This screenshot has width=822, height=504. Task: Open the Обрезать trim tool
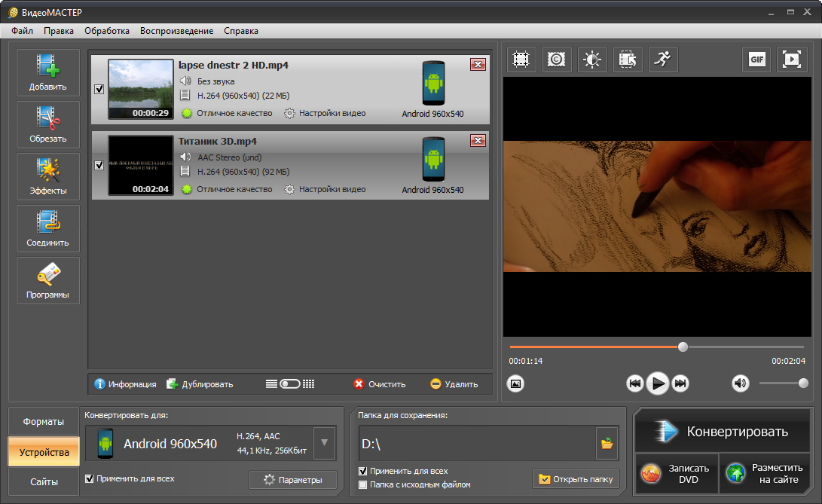click(x=47, y=124)
